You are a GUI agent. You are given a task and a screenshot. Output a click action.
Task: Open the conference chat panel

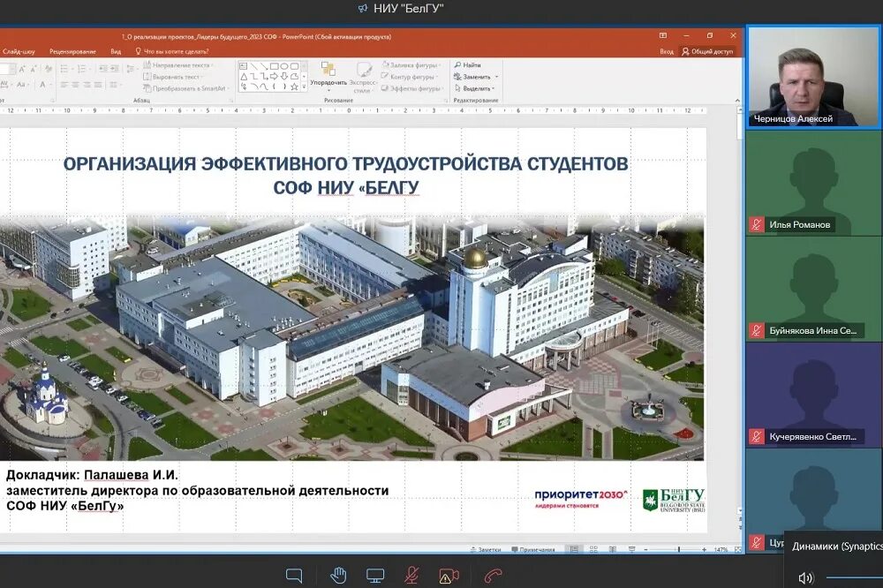coord(294,576)
